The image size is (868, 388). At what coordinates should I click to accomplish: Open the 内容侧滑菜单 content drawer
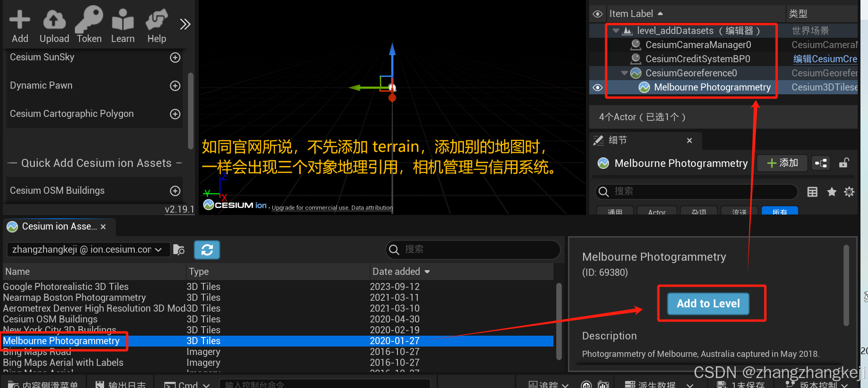(x=43, y=384)
